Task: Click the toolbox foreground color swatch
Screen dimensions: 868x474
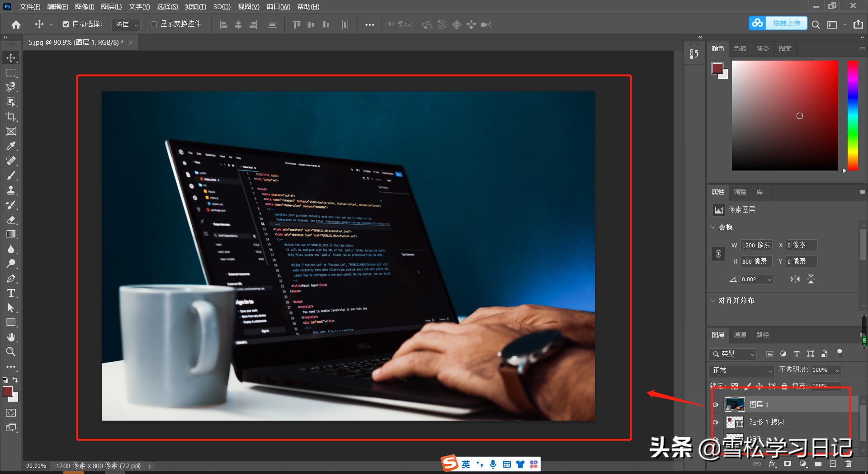Action: pyautogui.click(x=8, y=391)
